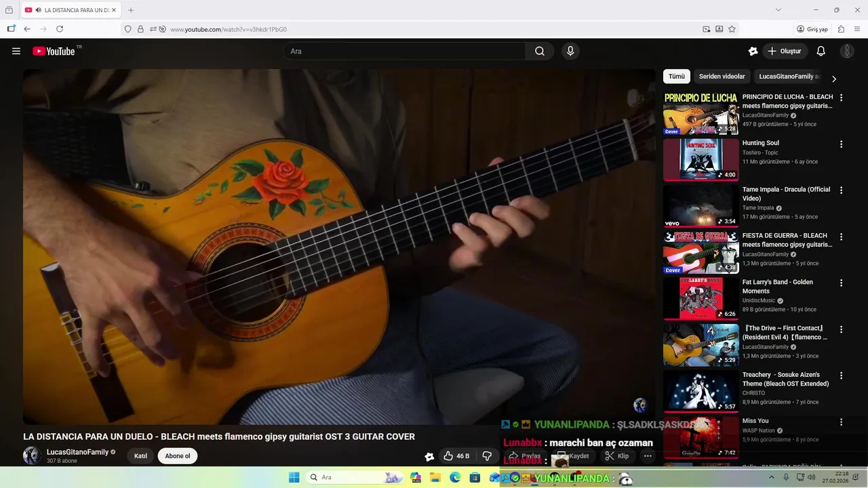Image resolution: width=868 pixels, height=488 pixels.
Task: Click the Klip scissors button
Action: 617,456
